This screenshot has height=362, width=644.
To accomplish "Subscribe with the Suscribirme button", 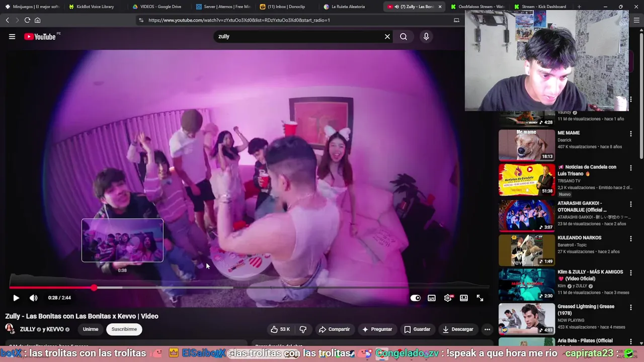I will [x=124, y=329].
